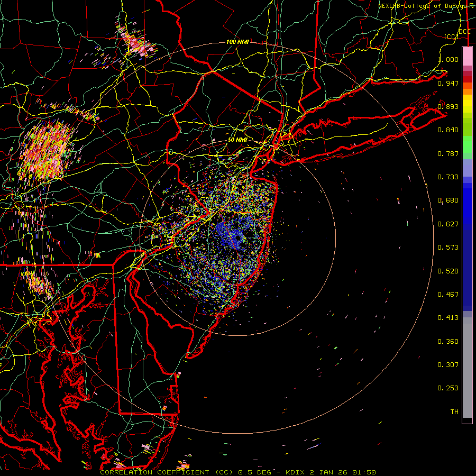Click the 0.307 scale value
Viewport: 476px width, 476px height.
pyautogui.click(x=448, y=365)
